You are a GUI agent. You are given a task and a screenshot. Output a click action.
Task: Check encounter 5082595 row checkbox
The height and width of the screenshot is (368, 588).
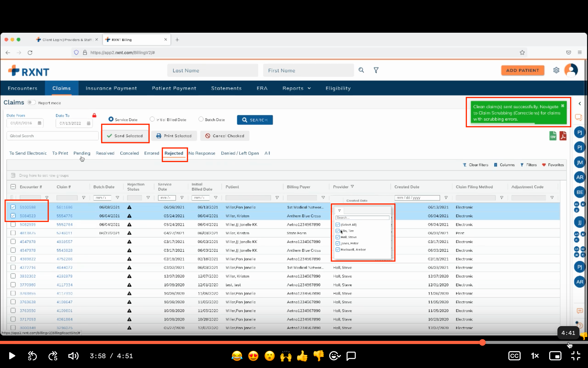(x=13, y=224)
